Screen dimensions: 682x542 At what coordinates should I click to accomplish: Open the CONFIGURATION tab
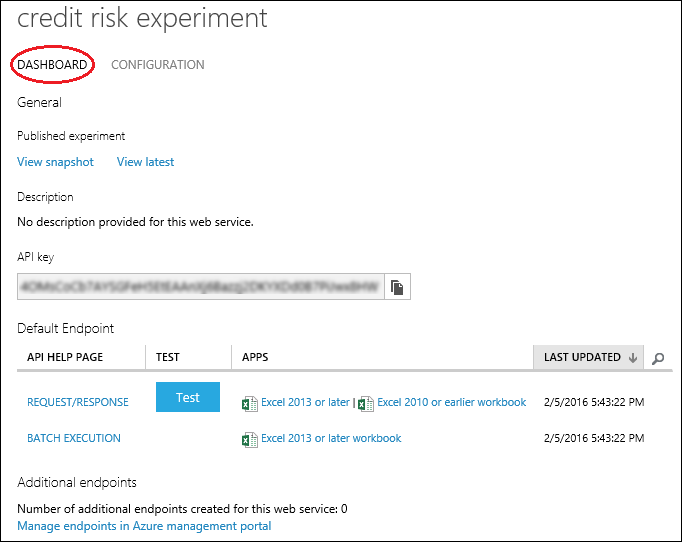point(157,65)
